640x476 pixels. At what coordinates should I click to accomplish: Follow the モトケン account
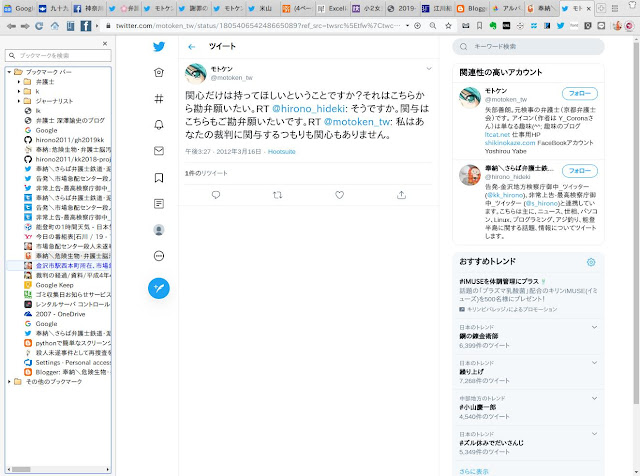click(580, 93)
